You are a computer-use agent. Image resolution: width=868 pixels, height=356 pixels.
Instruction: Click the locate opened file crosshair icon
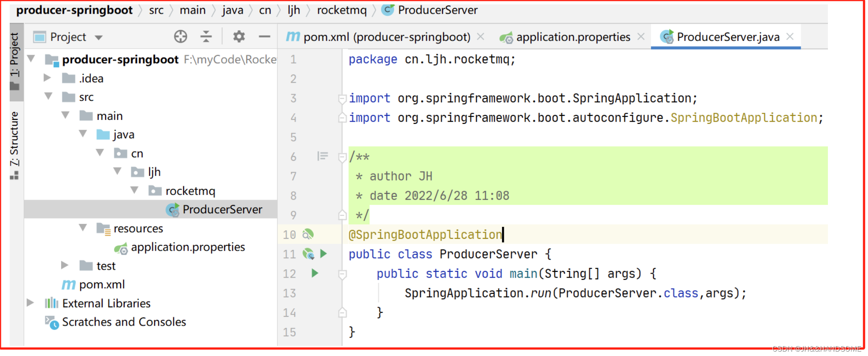point(181,37)
